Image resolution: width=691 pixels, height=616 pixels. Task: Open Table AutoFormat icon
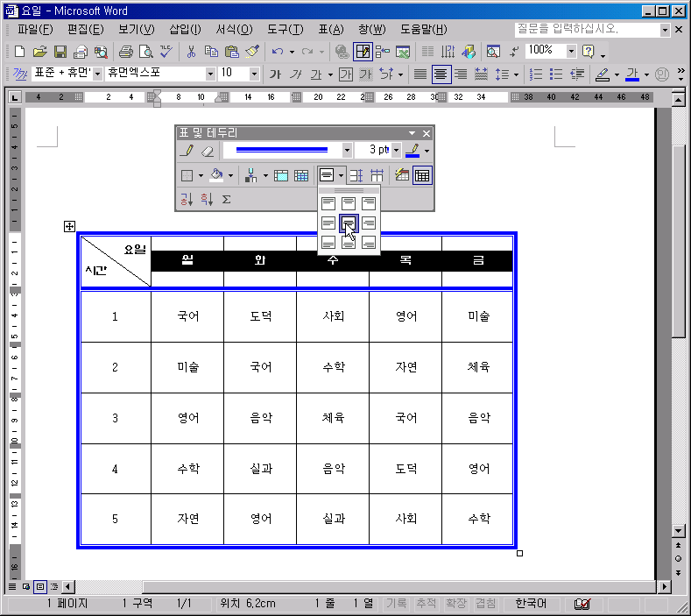pyautogui.click(x=401, y=175)
